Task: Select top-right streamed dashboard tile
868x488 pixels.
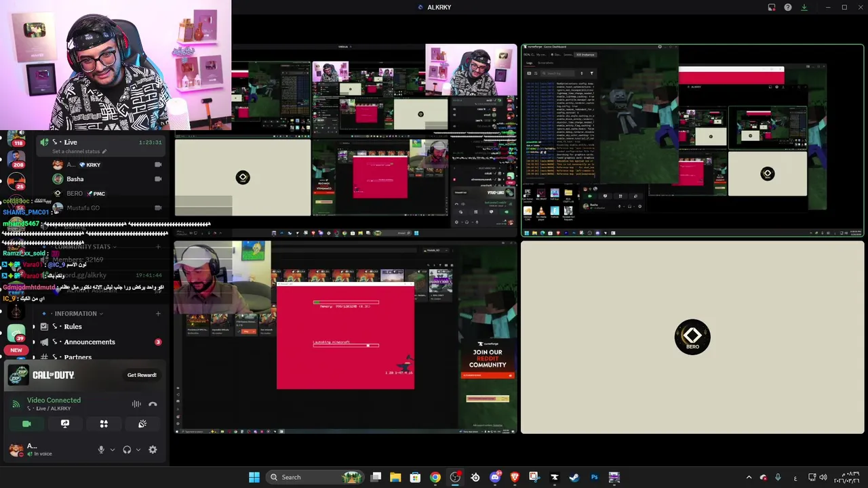Action: 692,140
